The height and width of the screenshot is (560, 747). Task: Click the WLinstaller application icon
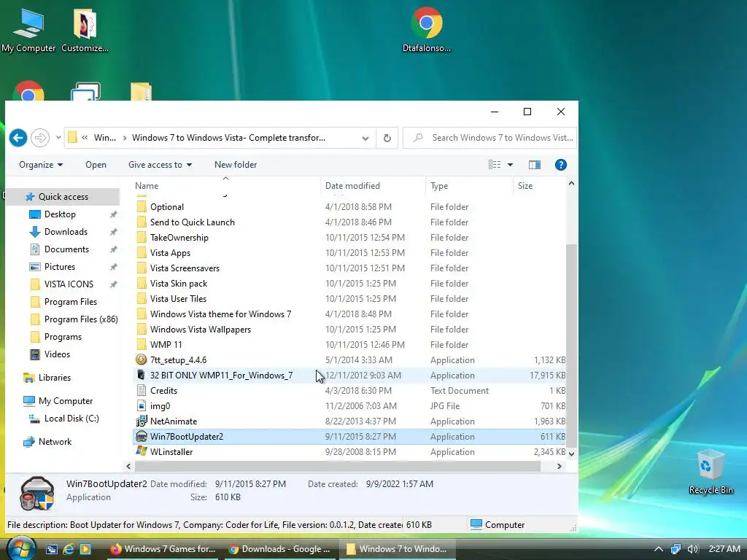pos(141,451)
